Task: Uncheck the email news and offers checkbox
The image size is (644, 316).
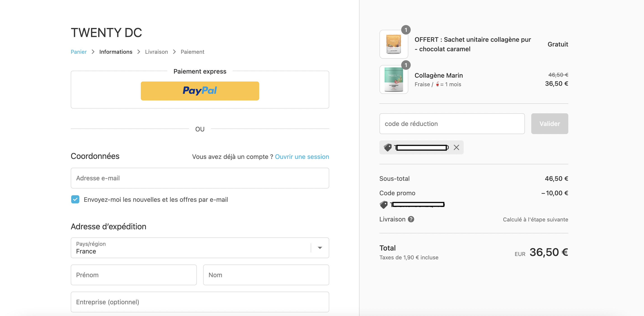Action: 75,199
